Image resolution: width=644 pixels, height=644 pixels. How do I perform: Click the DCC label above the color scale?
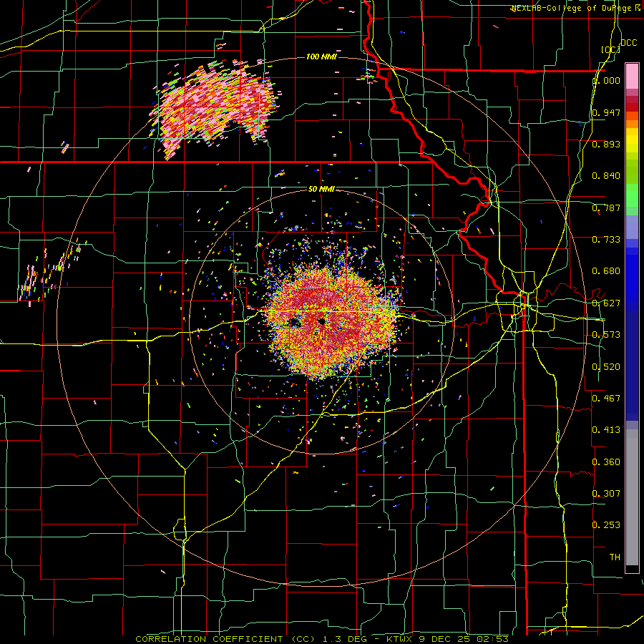coord(628,43)
